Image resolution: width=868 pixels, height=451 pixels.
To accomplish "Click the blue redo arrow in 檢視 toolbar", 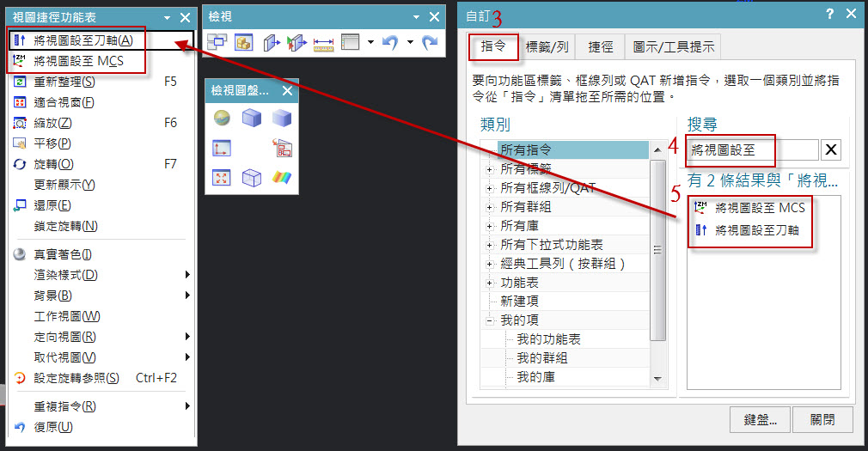I will tap(430, 42).
